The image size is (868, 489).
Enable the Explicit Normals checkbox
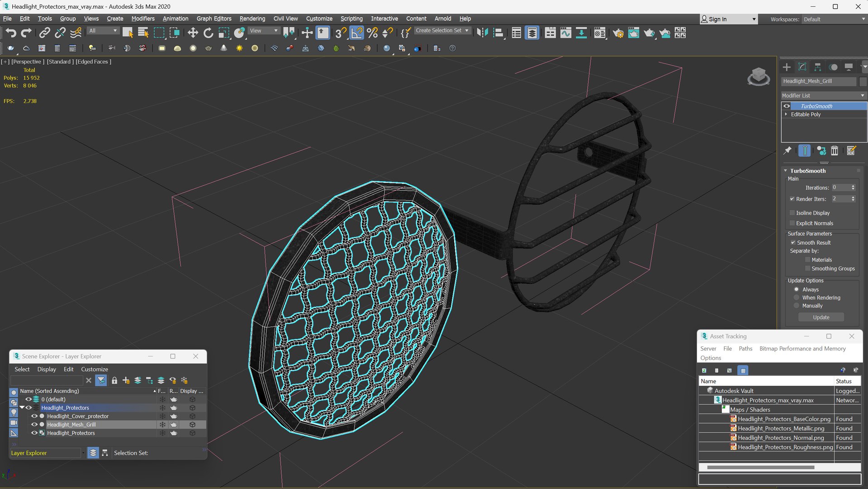tap(792, 223)
